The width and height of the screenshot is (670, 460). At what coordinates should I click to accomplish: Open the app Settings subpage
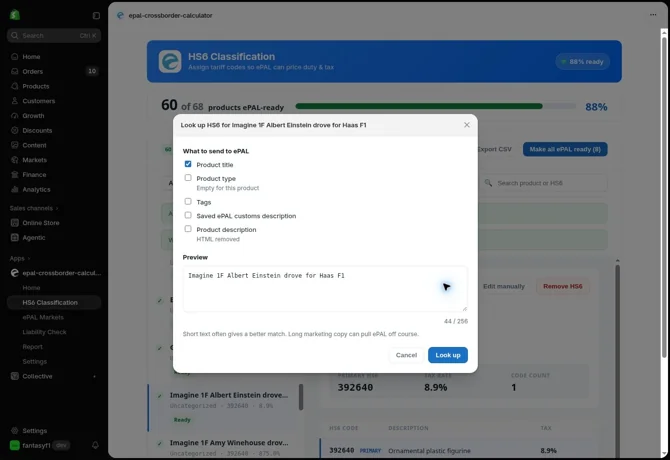[35, 361]
